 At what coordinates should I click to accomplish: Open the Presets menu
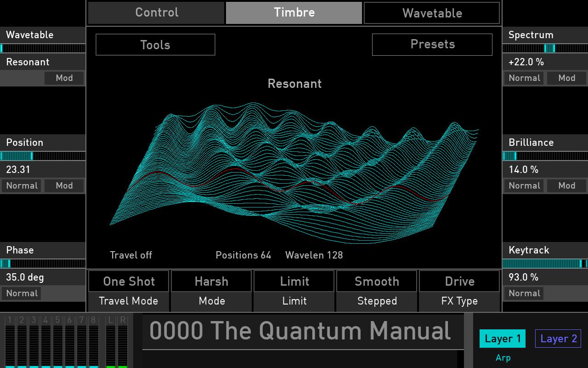click(x=431, y=44)
